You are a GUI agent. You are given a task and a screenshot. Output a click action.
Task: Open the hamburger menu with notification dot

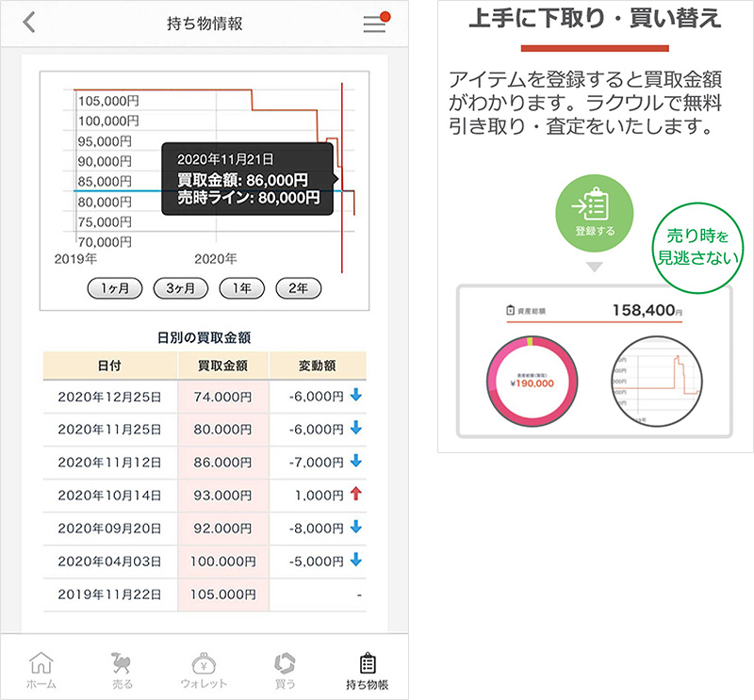pos(375,24)
